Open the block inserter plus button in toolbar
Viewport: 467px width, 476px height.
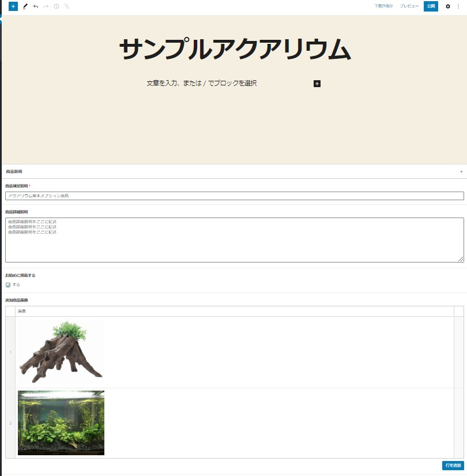(x=13, y=6)
